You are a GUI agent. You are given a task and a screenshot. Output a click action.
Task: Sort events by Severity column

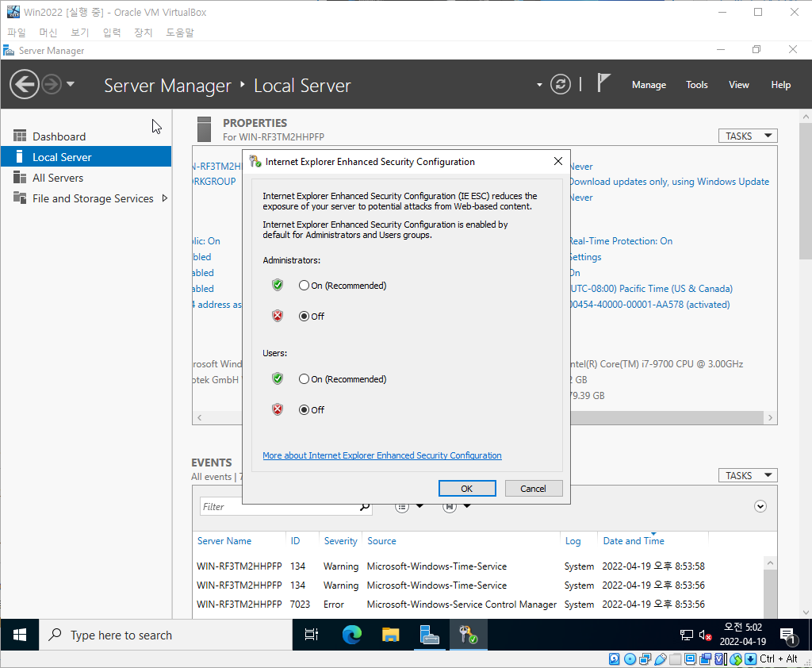click(x=341, y=540)
